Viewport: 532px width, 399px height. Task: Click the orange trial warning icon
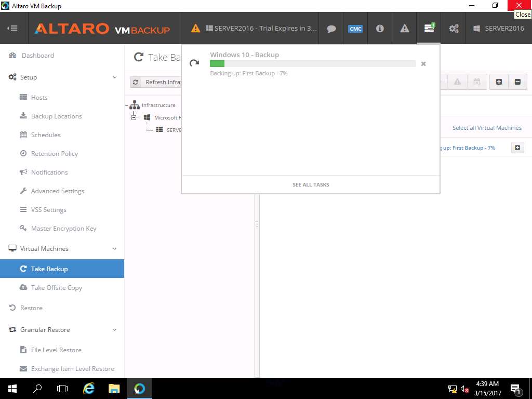tap(195, 28)
